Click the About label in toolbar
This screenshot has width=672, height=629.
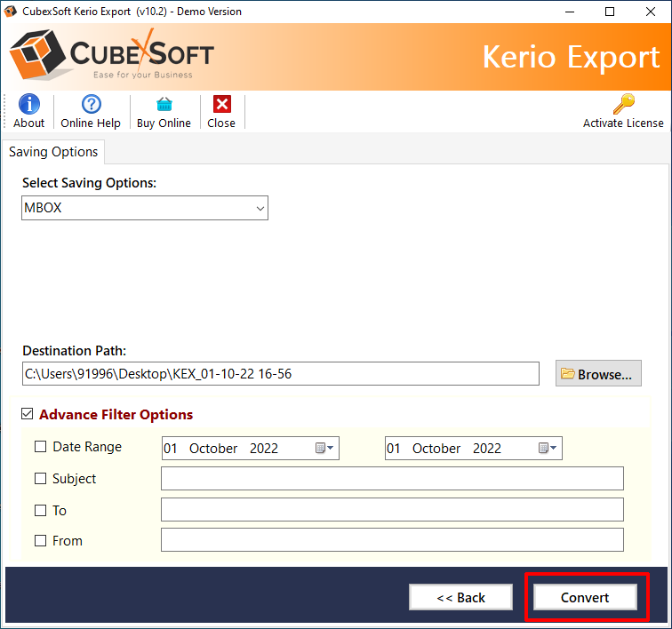[x=28, y=123]
